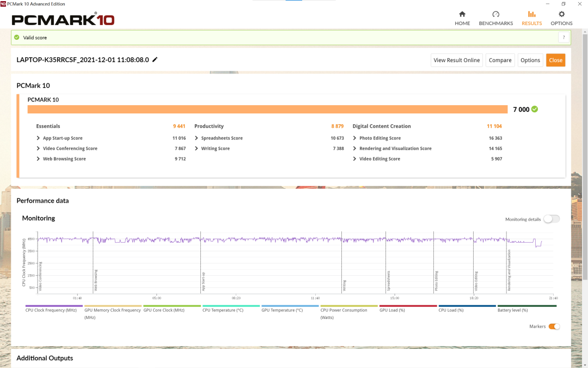Enable the Monitoring details toggle
588x368 pixels.
tap(551, 219)
